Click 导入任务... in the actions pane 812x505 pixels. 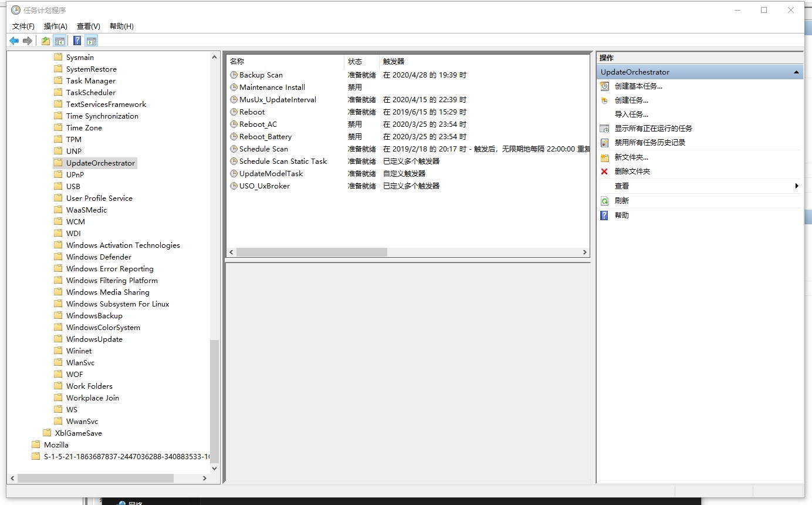coord(631,115)
